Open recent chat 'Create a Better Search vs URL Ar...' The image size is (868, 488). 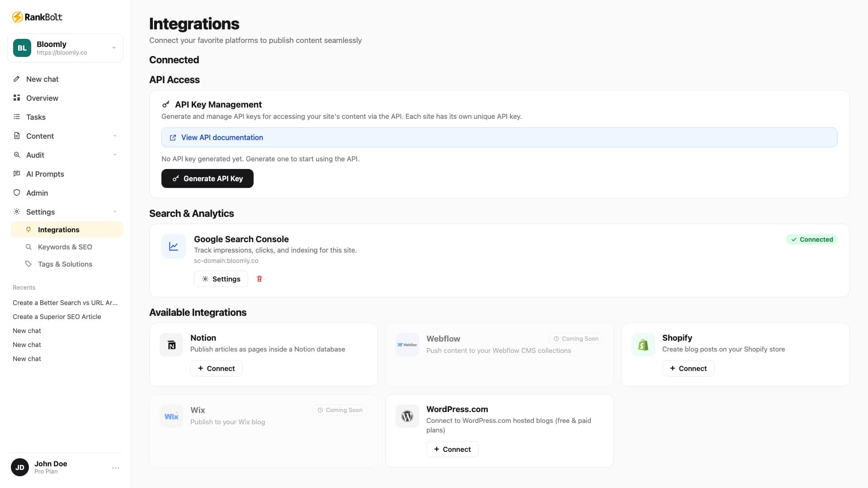point(65,303)
